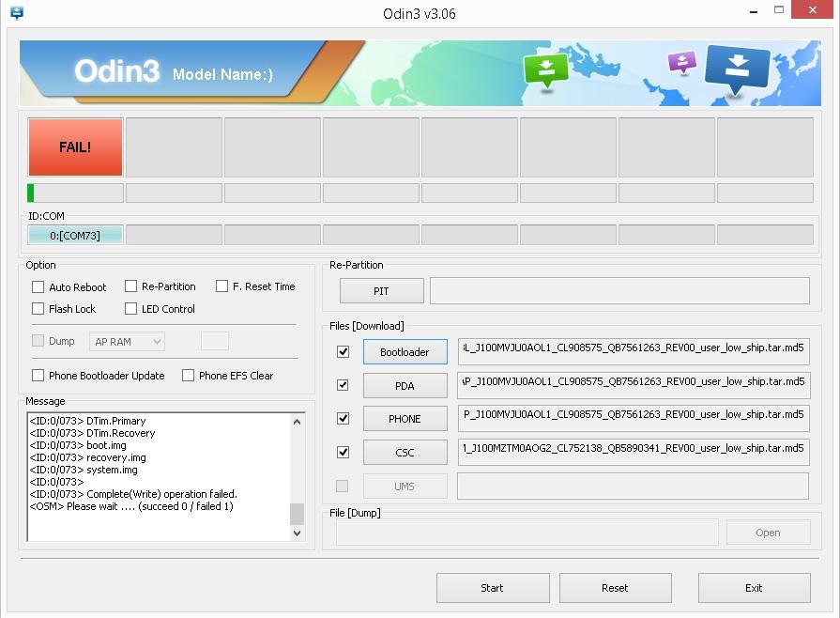The width and height of the screenshot is (840, 618).
Task: Click the message log scrollbar thumb
Action: 298,514
